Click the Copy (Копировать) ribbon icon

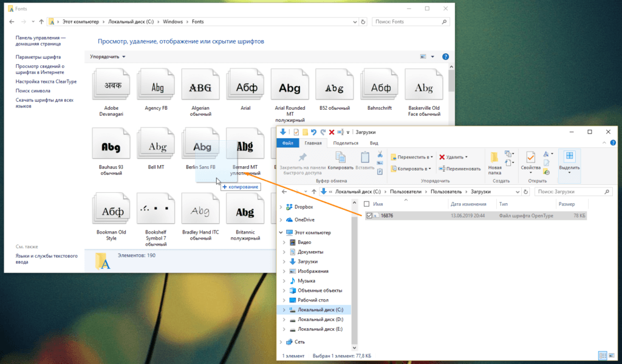pyautogui.click(x=340, y=157)
